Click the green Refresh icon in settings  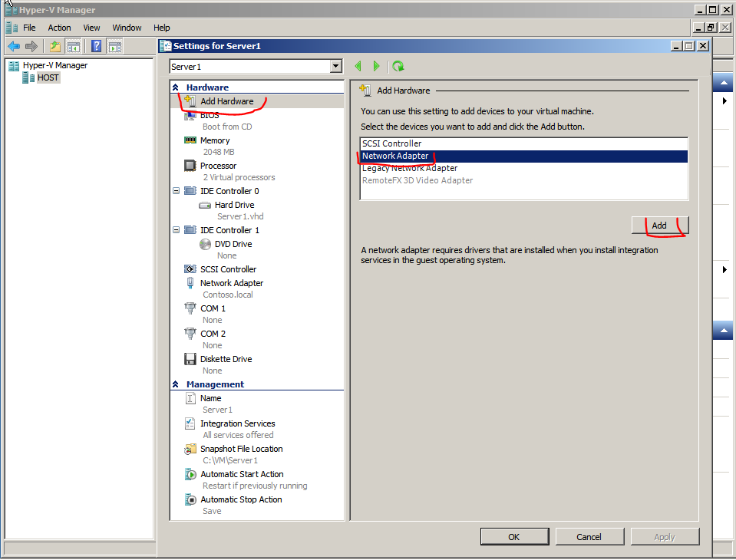(x=398, y=66)
